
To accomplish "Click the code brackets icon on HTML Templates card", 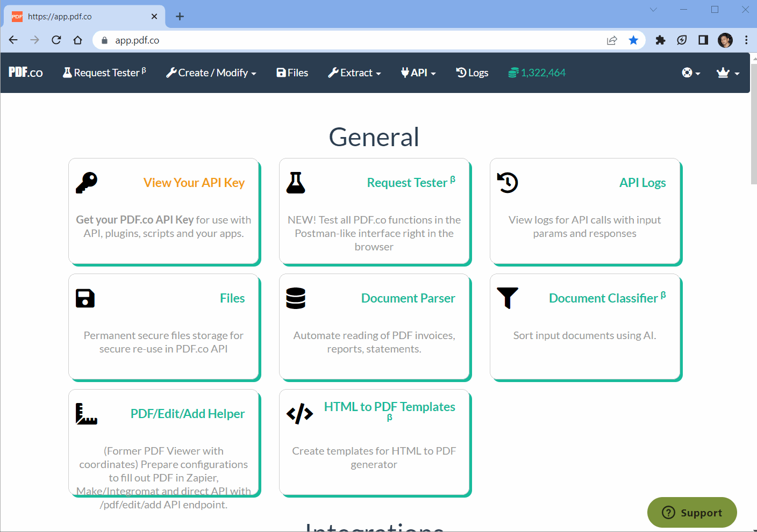I will pyautogui.click(x=300, y=414).
